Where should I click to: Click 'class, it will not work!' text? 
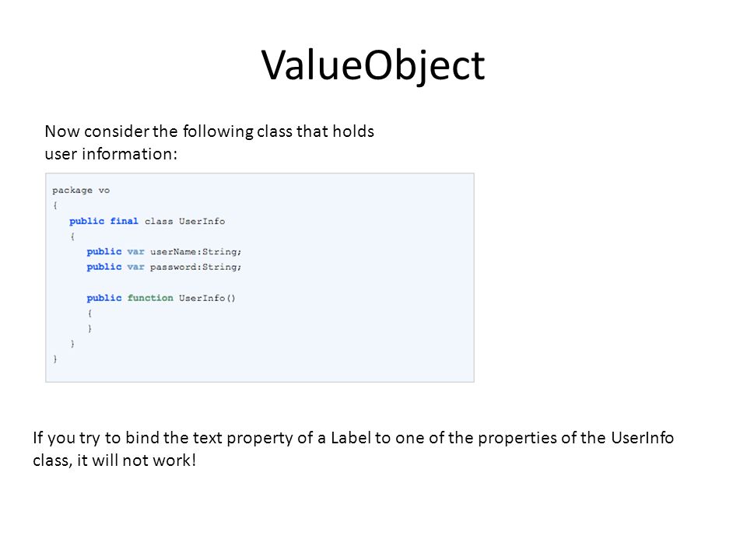(x=114, y=460)
